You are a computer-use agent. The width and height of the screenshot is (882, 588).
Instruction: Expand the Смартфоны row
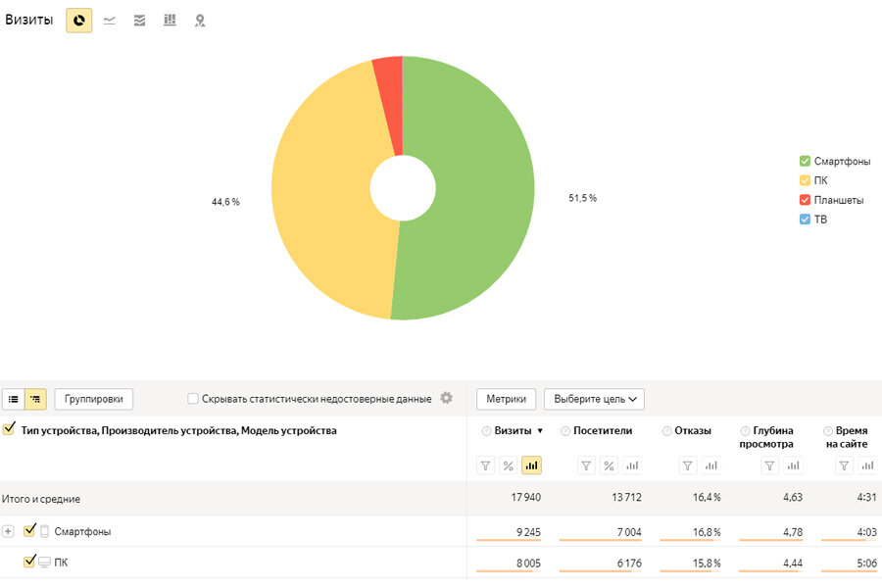pos(8,531)
